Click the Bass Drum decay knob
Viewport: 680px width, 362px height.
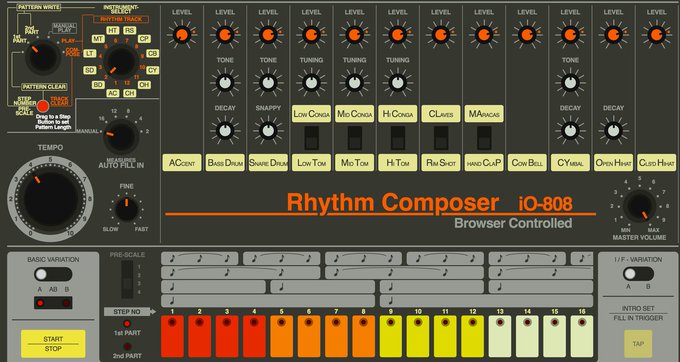(225, 130)
